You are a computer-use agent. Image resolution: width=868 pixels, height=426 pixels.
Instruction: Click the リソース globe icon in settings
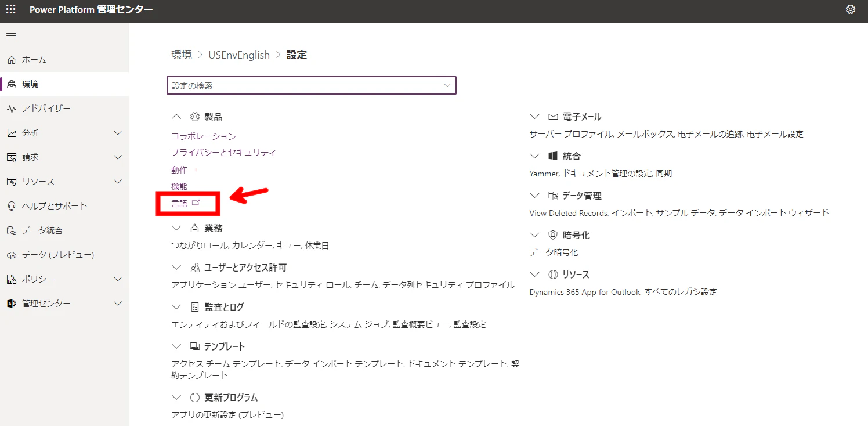point(553,275)
